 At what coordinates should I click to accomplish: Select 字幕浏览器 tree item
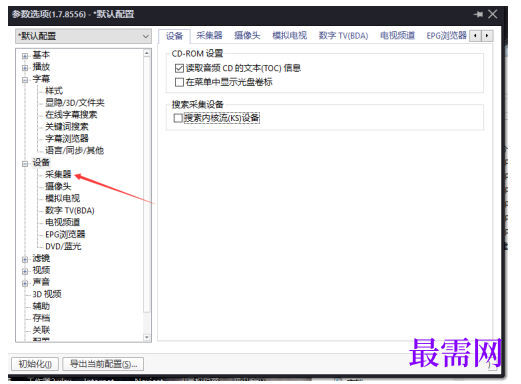click(67, 138)
